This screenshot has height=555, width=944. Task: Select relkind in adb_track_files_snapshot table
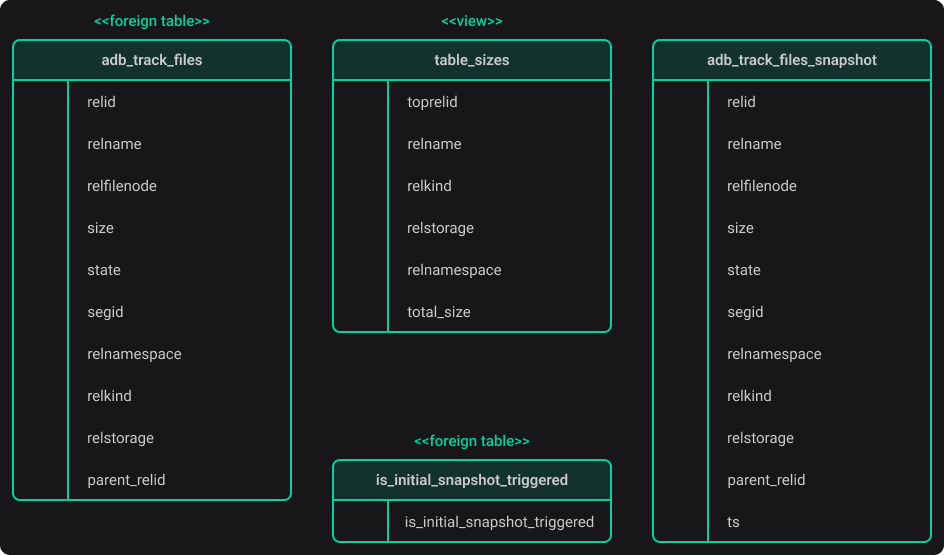(749, 396)
